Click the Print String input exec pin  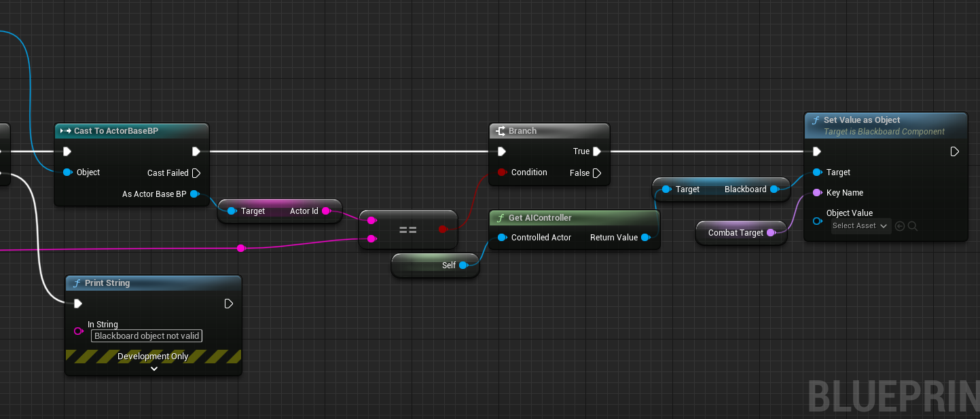point(77,304)
